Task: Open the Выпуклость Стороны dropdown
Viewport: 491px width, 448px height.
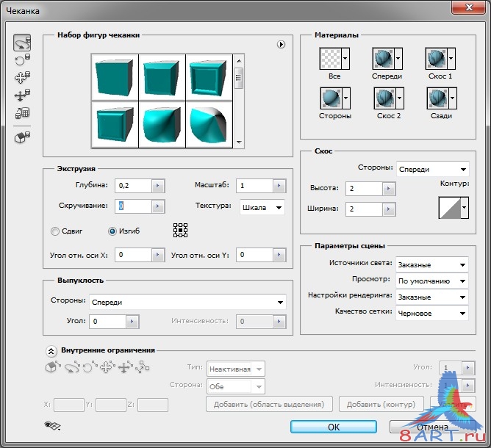Action: click(187, 302)
